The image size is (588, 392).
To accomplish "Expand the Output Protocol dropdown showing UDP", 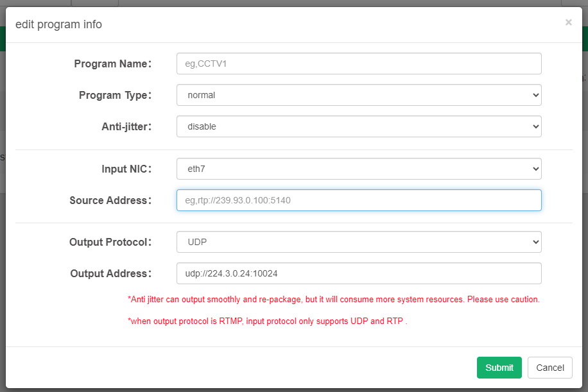I will pyautogui.click(x=358, y=242).
